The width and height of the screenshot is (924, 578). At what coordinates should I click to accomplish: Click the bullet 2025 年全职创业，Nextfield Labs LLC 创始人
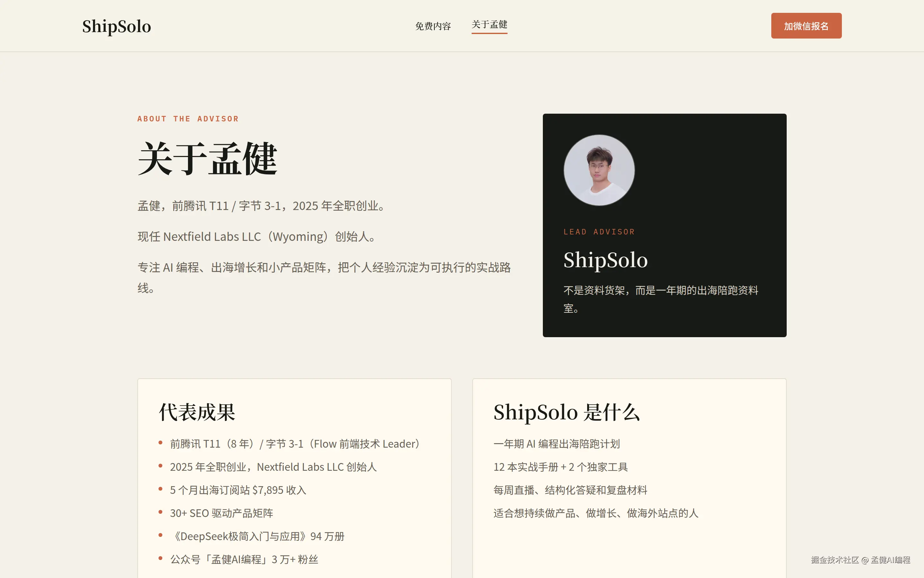(x=273, y=467)
